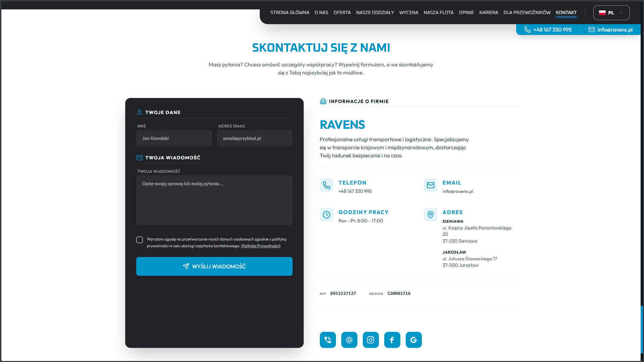Open the Polityka Prywatności link

[x=260, y=246]
